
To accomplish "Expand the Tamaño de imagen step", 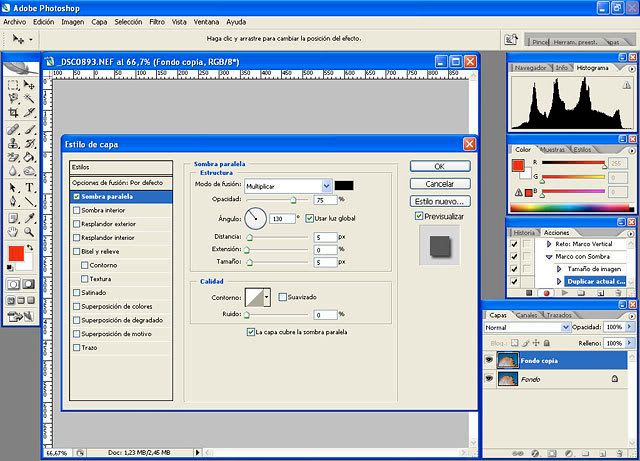I will pyautogui.click(x=559, y=269).
